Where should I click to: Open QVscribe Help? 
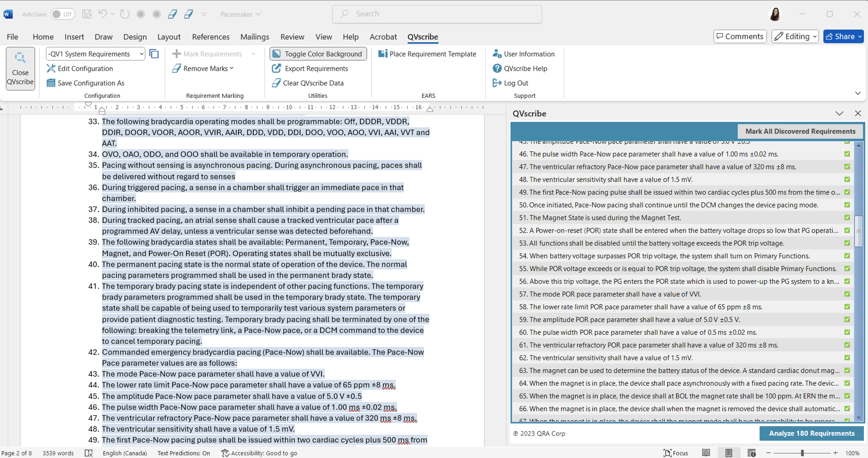pos(520,69)
